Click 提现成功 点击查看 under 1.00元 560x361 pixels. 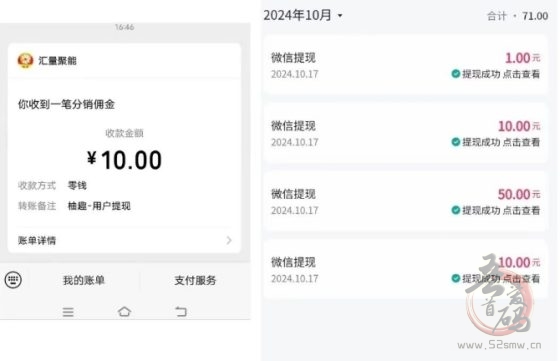pyautogui.click(x=501, y=74)
